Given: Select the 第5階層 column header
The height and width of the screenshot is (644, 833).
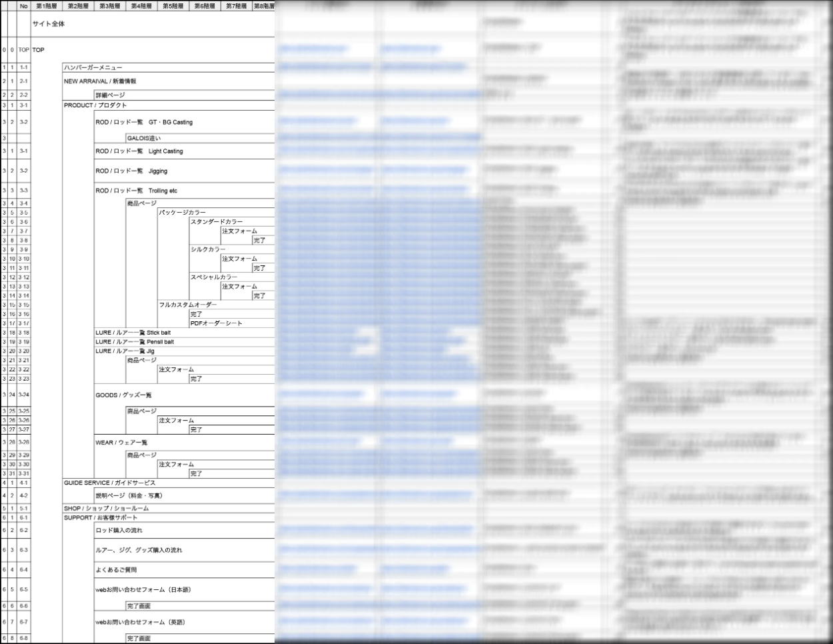Looking at the screenshot, I should (x=173, y=6).
